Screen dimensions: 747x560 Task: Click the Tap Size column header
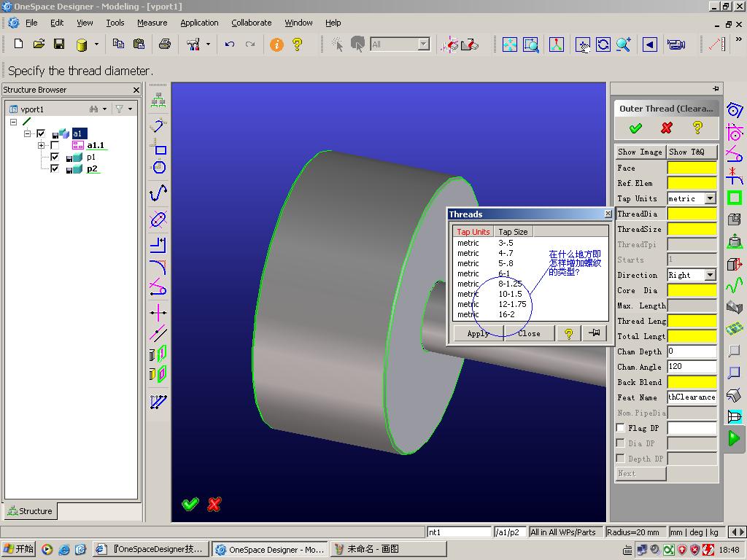tap(513, 231)
